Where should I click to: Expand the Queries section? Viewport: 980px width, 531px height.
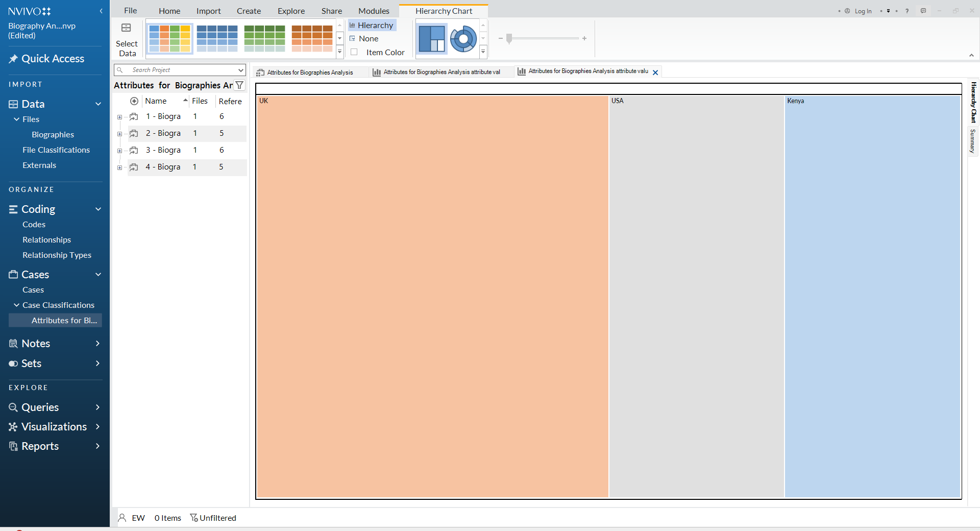click(97, 407)
